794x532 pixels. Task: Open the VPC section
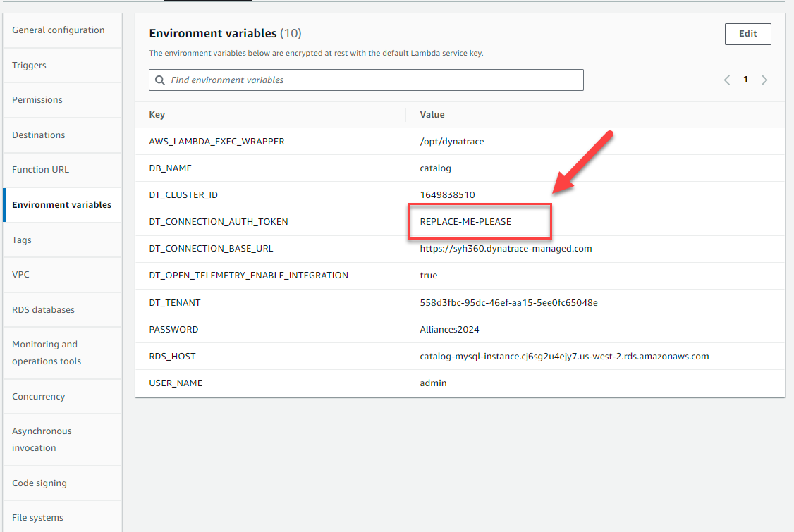coord(21,275)
